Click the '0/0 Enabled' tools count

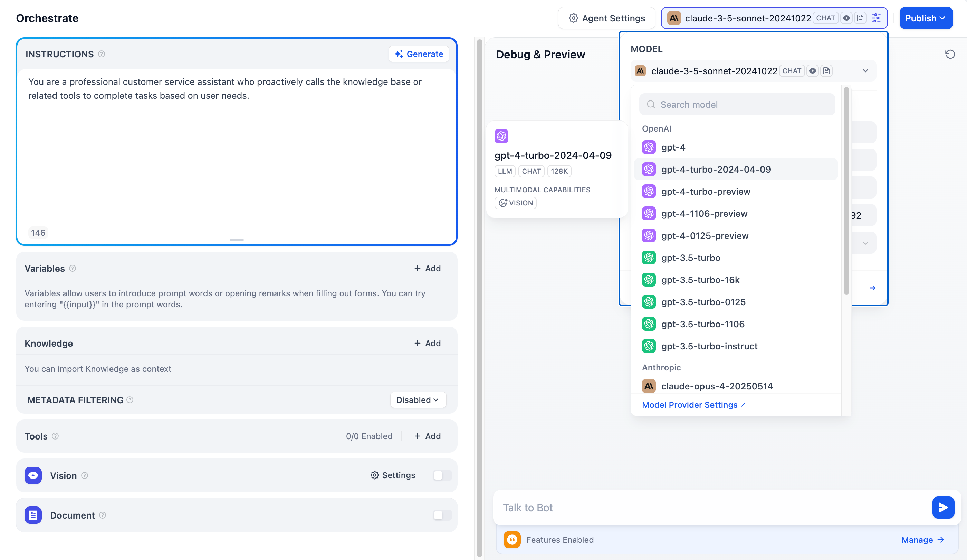tap(369, 436)
